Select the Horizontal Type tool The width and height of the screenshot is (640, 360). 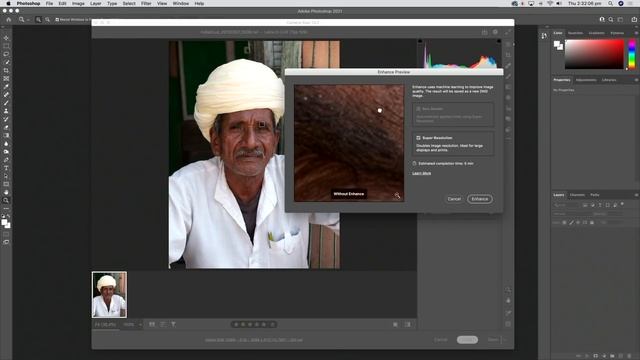click(x=6, y=168)
